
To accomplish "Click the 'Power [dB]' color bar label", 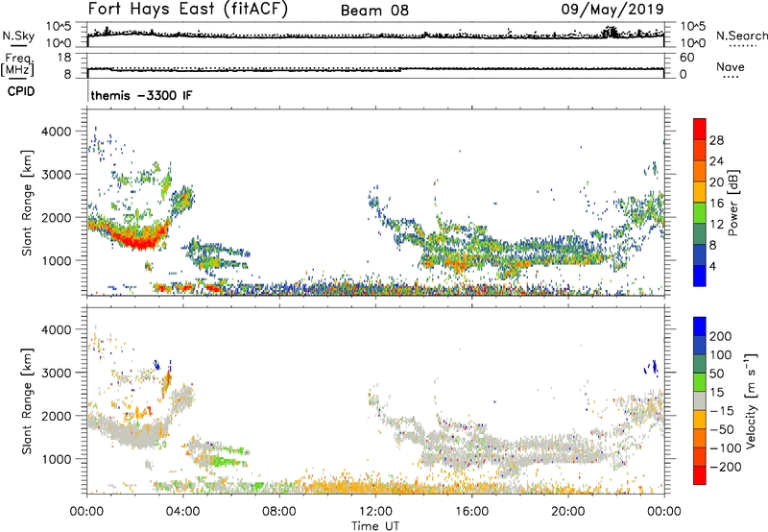I will 732,203.
